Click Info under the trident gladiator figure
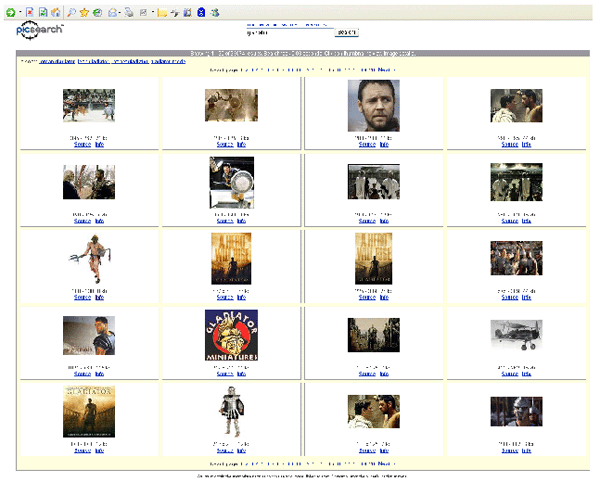The width and height of the screenshot is (600, 482). click(99, 297)
